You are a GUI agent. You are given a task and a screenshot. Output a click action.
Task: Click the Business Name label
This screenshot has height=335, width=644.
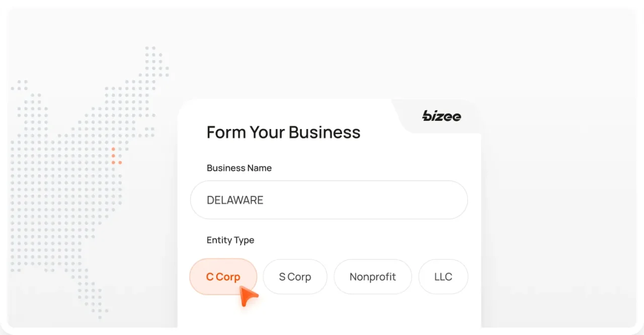[x=239, y=168]
